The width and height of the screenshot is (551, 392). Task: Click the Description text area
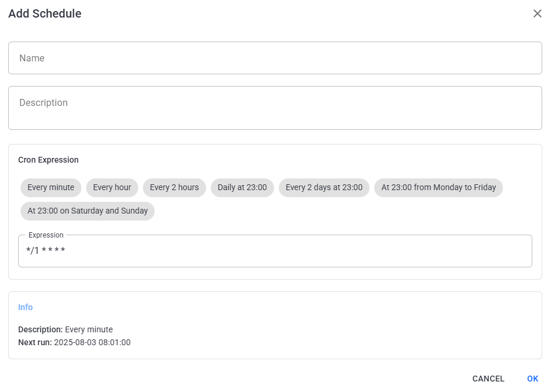click(275, 108)
